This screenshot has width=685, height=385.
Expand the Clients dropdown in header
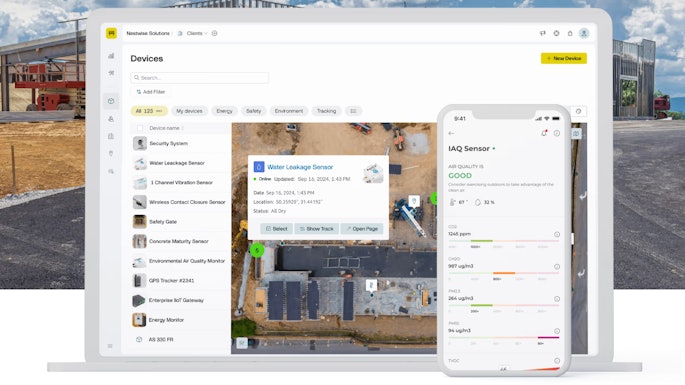tap(197, 33)
